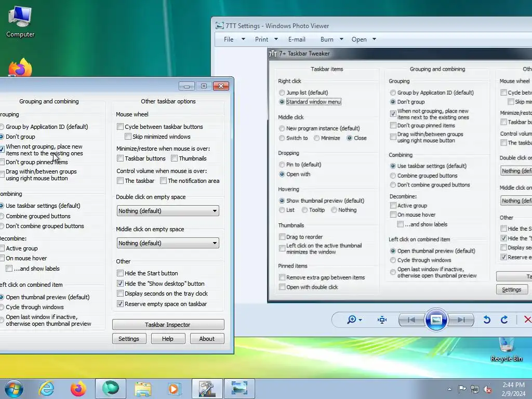Image resolution: width=532 pixels, height=399 pixels.
Task: Select Combine grouped buttons radio
Action: [x=2, y=216]
